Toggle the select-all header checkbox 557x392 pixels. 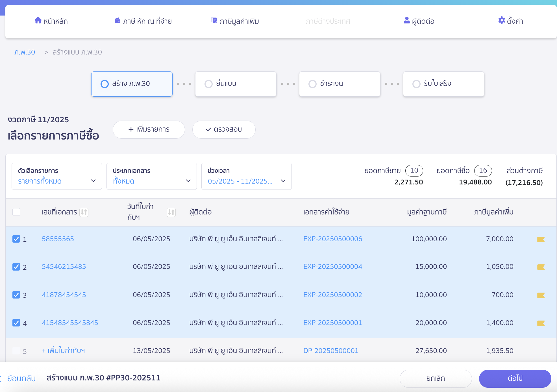pos(16,212)
